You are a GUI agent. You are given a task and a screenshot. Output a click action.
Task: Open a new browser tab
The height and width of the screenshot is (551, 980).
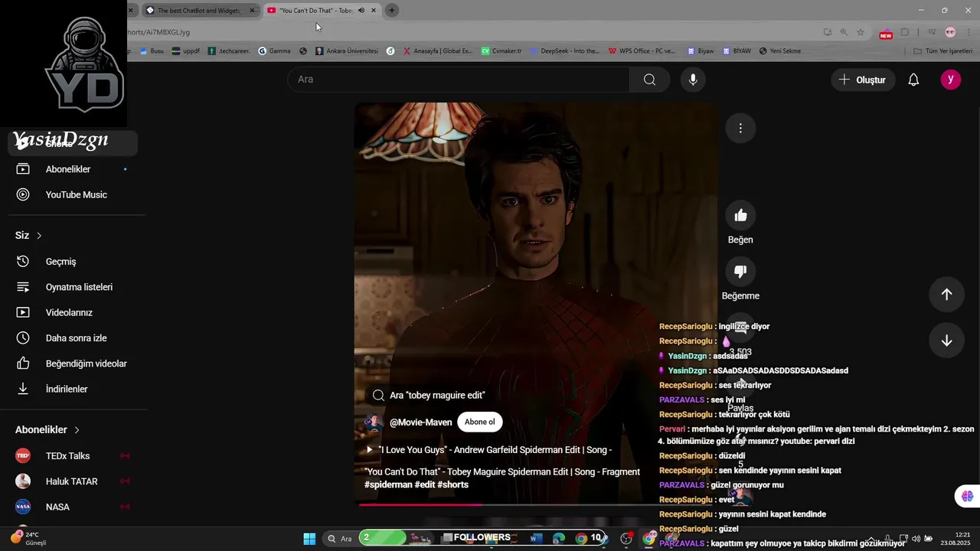coord(391,11)
